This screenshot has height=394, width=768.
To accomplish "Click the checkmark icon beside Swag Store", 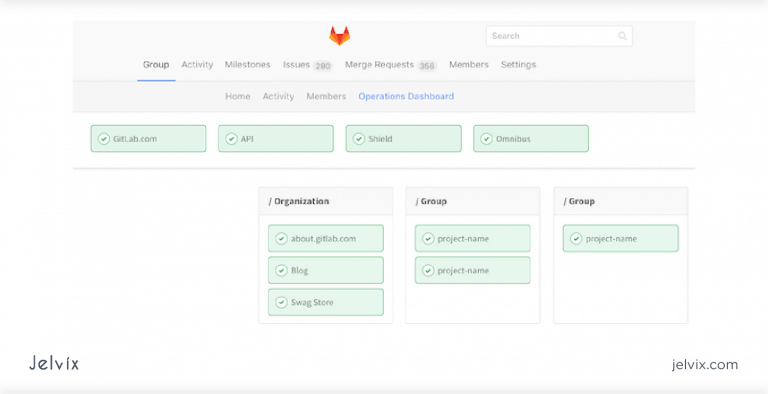I will [281, 302].
